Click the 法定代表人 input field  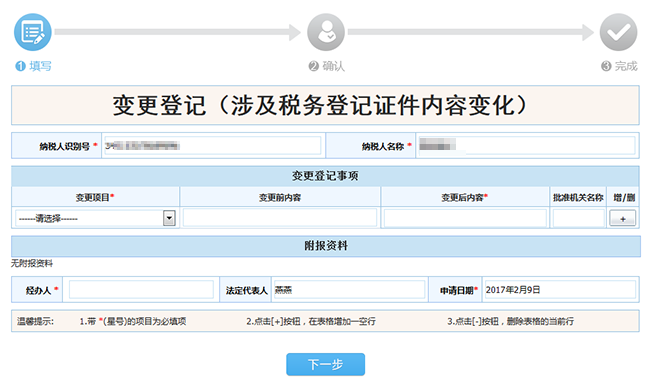(349, 289)
